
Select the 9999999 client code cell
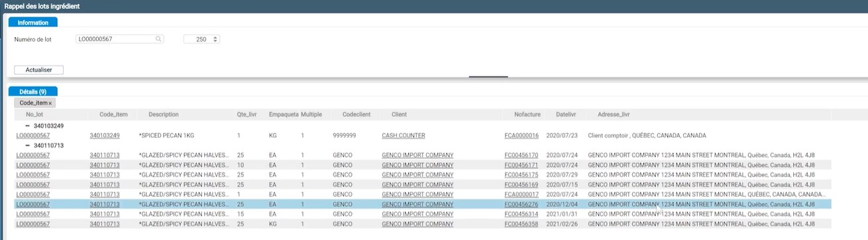(345, 135)
